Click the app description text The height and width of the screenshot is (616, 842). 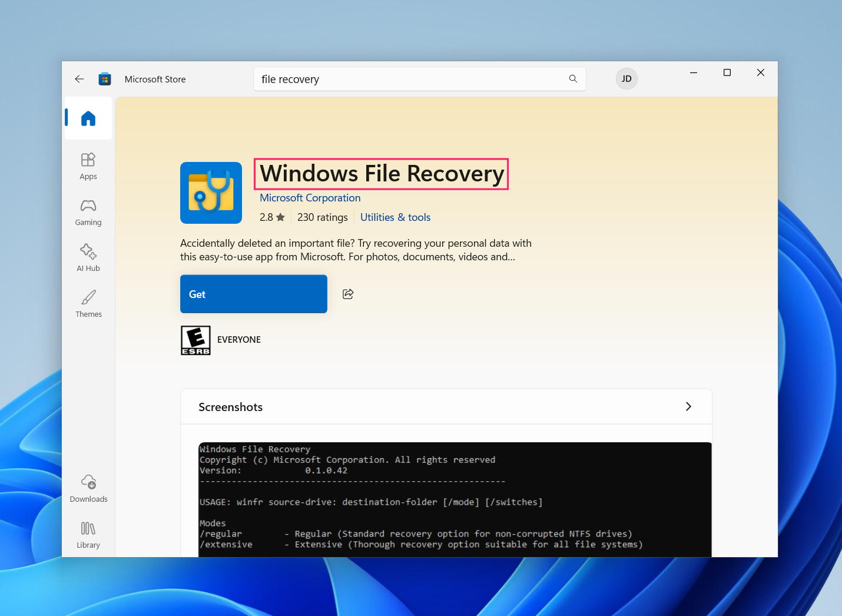[356, 250]
